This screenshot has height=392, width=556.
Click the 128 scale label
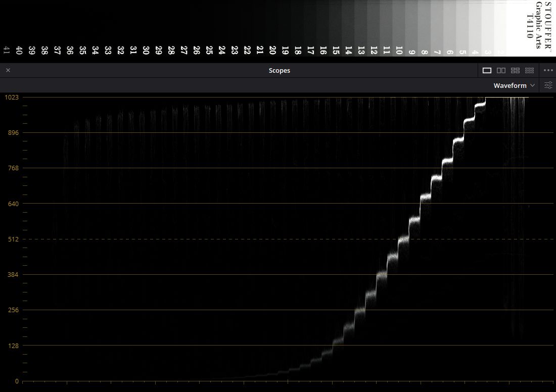tap(13, 346)
